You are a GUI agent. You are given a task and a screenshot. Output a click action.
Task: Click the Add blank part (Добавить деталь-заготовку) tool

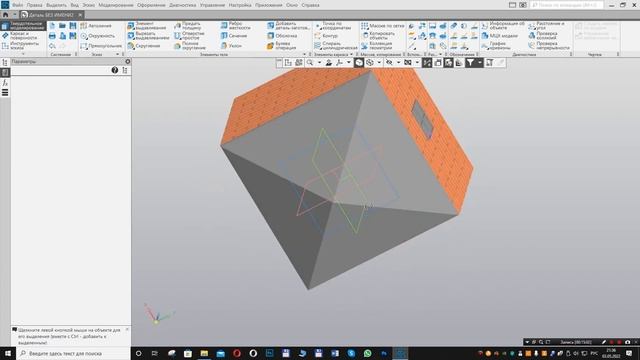tap(289, 26)
